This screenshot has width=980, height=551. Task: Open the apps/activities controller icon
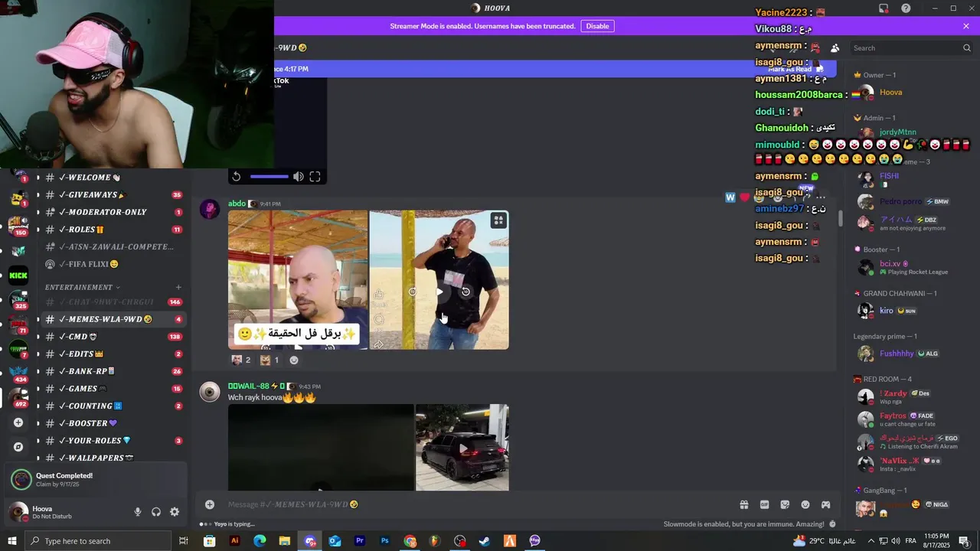point(825,504)
